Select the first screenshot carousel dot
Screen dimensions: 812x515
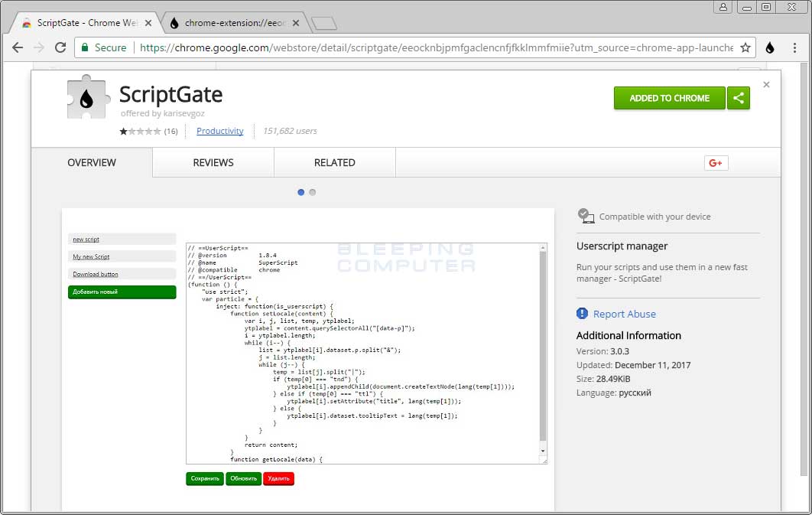click(x=301, y=192)
